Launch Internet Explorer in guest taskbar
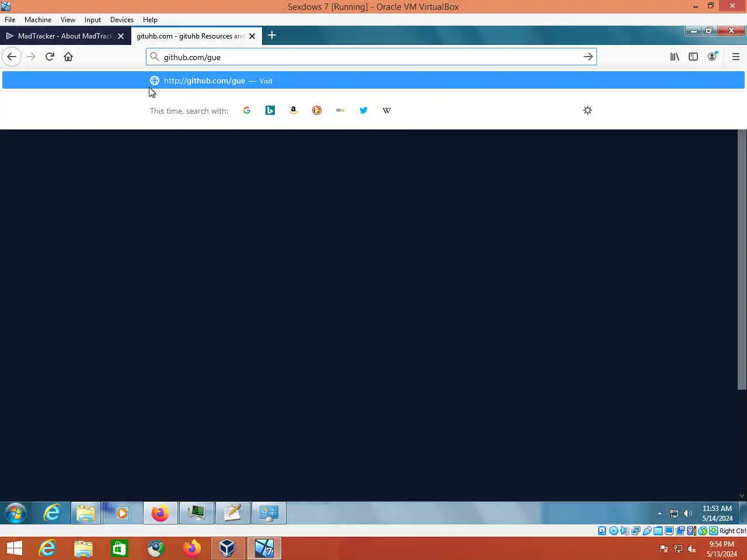Image resolution: width=747 pixels, height=560 pixels. (52, 513)
